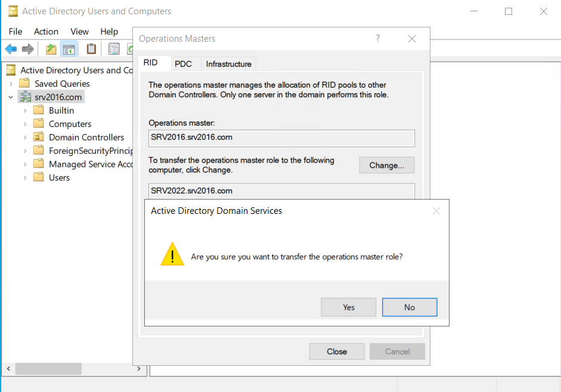
Task: Click the Change... button
Action: [387, 165]
